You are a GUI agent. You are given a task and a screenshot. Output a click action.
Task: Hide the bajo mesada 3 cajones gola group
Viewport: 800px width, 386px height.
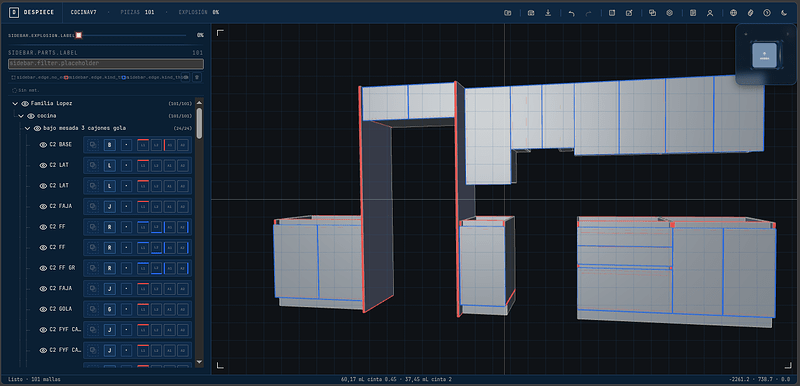click(37, 128)
